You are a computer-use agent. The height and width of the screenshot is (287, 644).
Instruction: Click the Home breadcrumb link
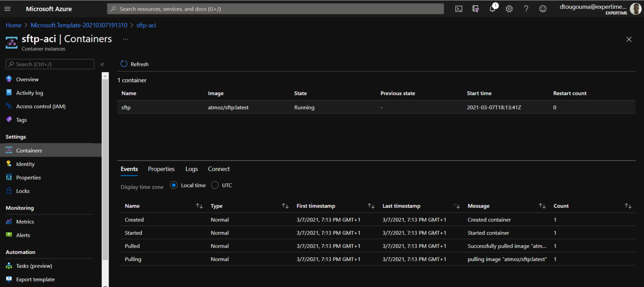[x=13, y=25]
